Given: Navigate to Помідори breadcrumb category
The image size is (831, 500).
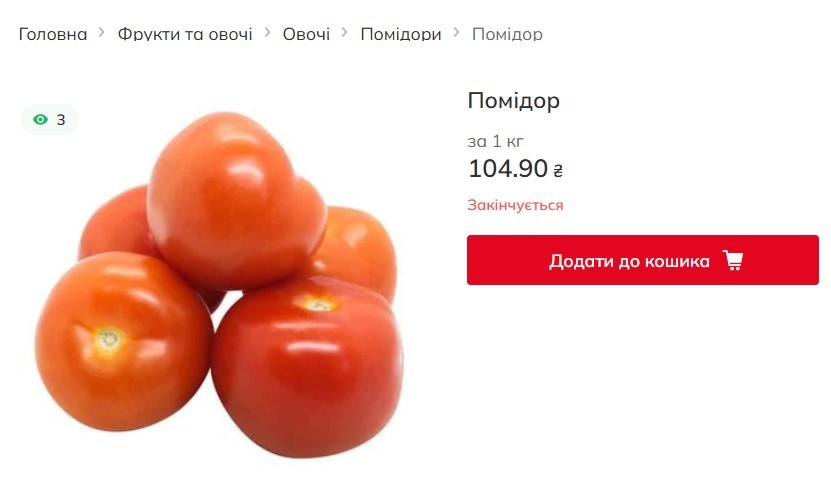Looking at the screenshot, I should click(x=401, y=34).
